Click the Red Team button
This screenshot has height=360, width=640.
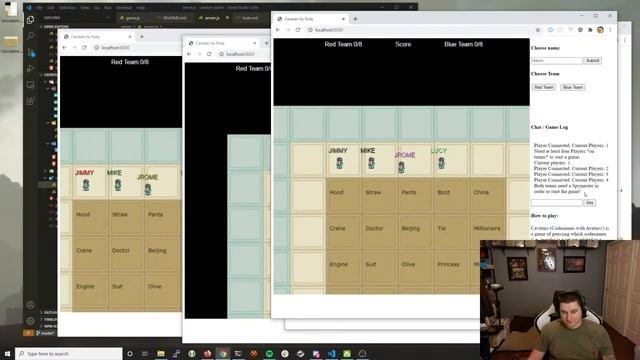[544, 87]
